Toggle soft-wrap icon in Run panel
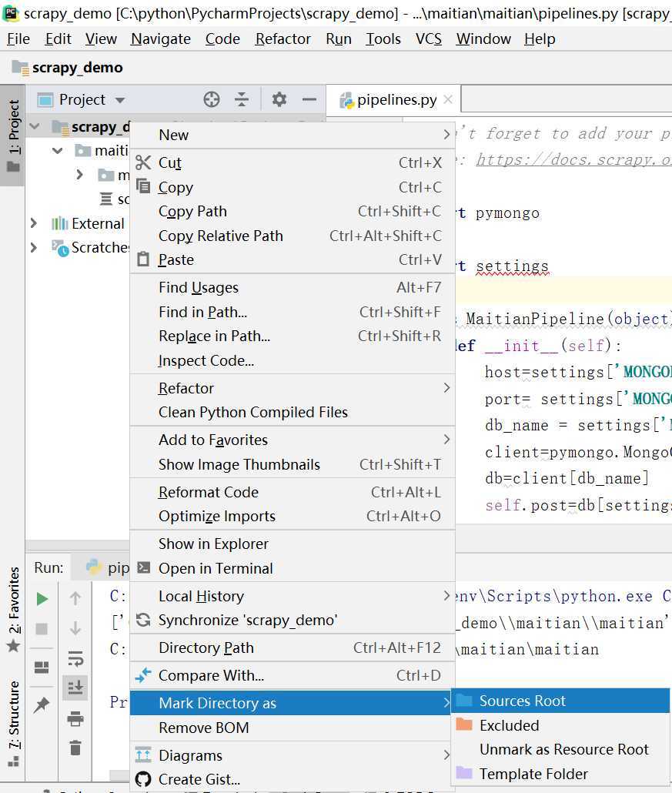The width and height of the screenshot is (672, 793). 75,658
